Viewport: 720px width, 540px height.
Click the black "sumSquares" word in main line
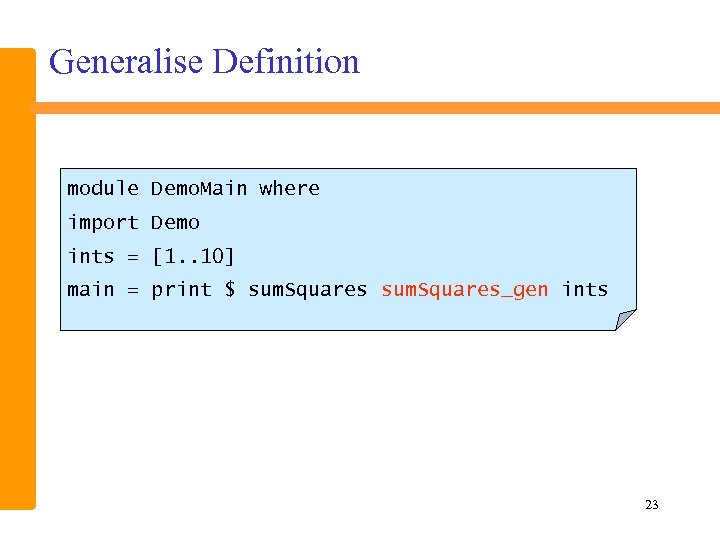[308, 290]
